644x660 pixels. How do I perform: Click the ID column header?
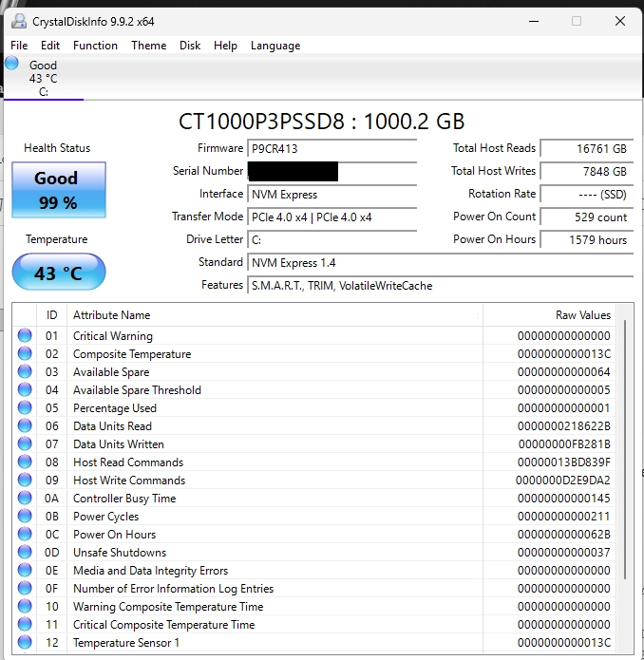(x=52, y=315)
